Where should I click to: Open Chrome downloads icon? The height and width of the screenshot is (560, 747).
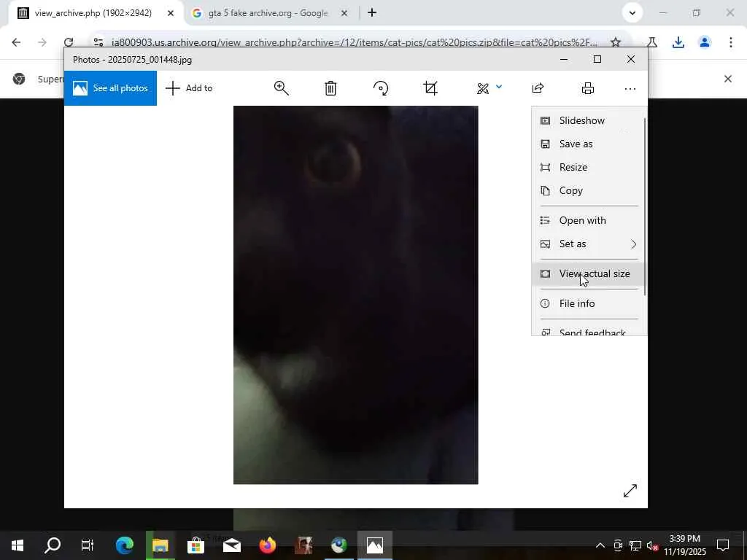678,42
